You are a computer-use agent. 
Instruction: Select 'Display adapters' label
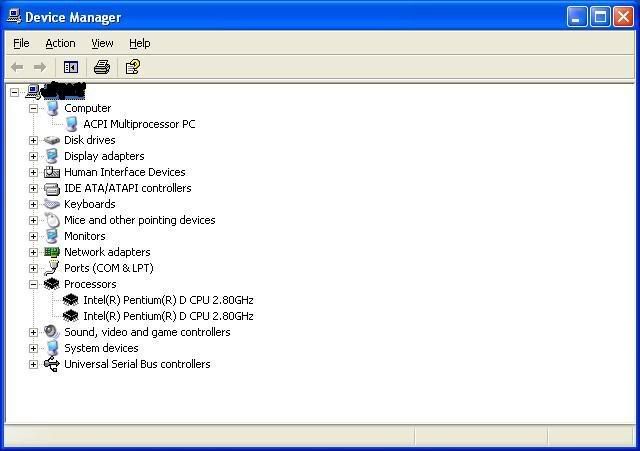click(104, 156)
